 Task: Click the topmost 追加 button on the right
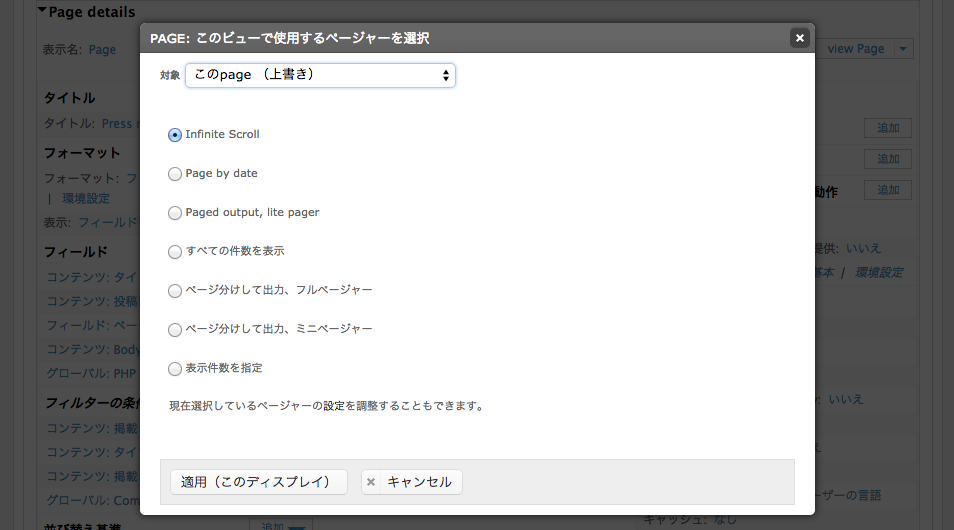pos(888,128)
